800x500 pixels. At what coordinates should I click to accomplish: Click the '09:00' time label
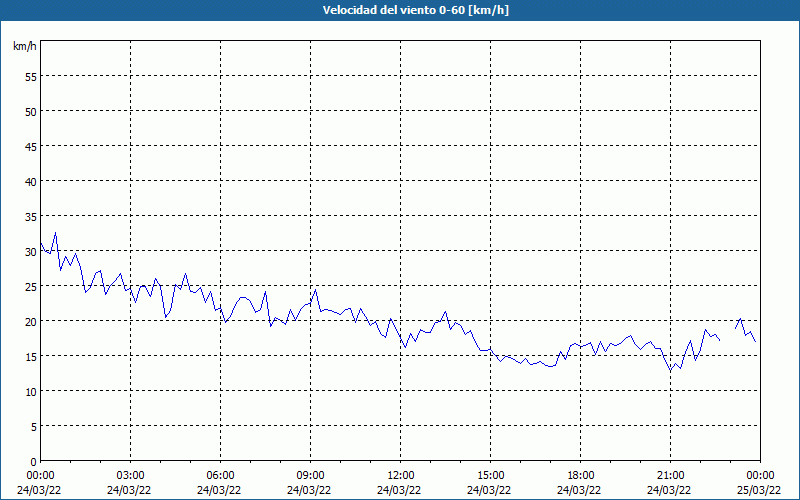pos(310,476)
